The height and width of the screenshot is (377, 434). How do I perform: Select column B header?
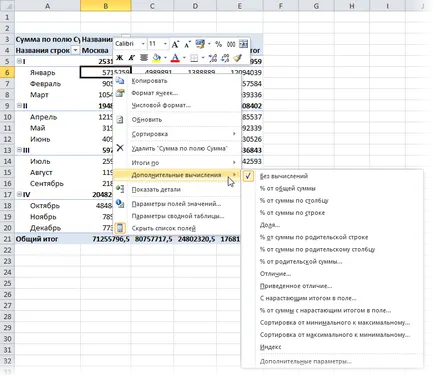[106, 6]
